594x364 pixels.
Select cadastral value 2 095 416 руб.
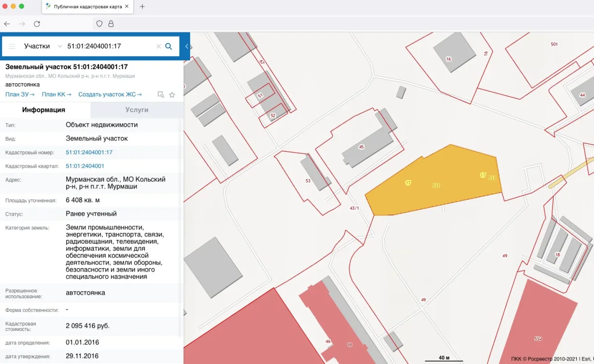88,326
